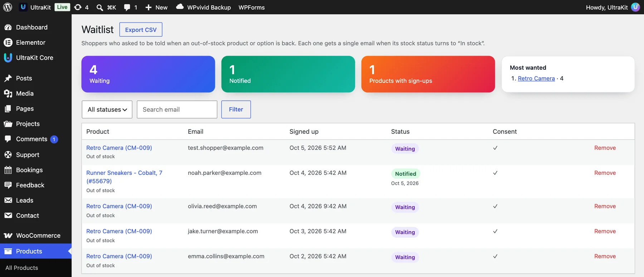Click the WooCommerce logo icon

click(8, 236)
